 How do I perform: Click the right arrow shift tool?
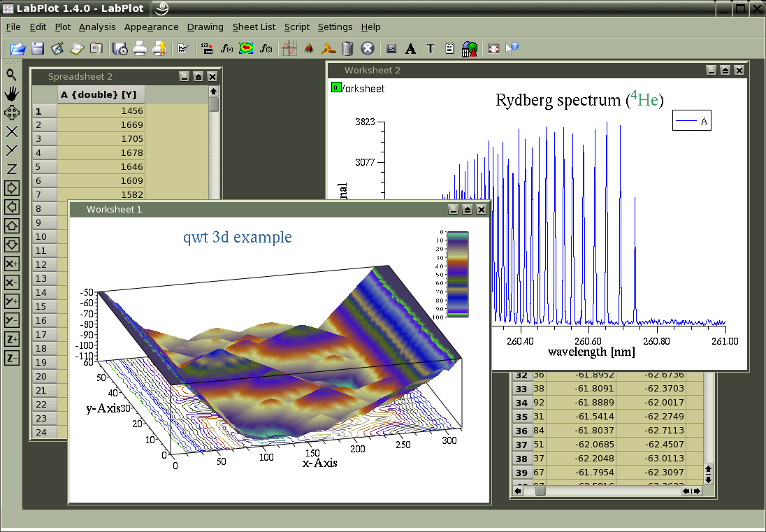point(12,187)
